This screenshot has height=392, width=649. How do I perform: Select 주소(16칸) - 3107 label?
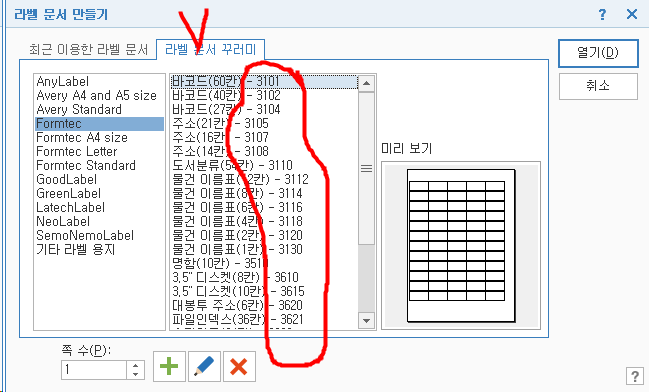[x=264, y=137]
